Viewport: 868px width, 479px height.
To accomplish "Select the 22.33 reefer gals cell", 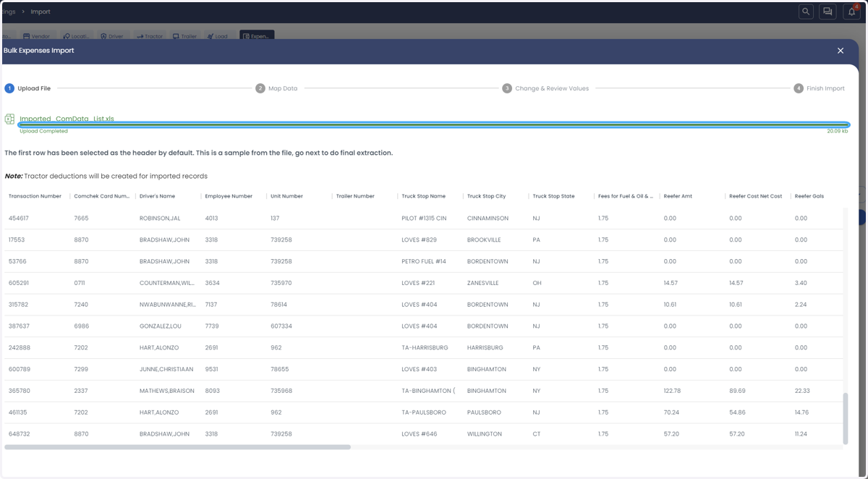I will coord(802,391).
